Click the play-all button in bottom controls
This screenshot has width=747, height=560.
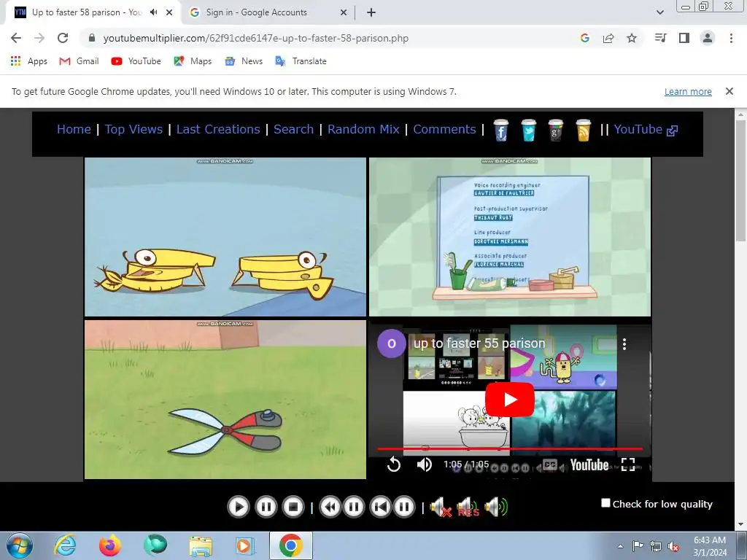point(239,507)
